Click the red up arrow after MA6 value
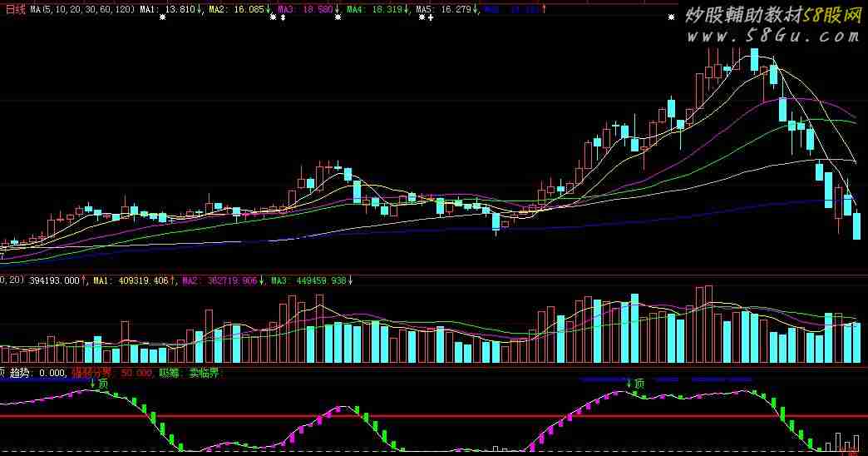868x456 pixels. click(x=544, y=9)
